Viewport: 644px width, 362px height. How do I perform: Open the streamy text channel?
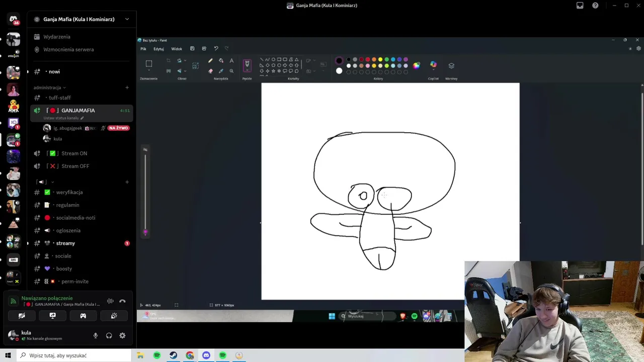pos(81,243)
